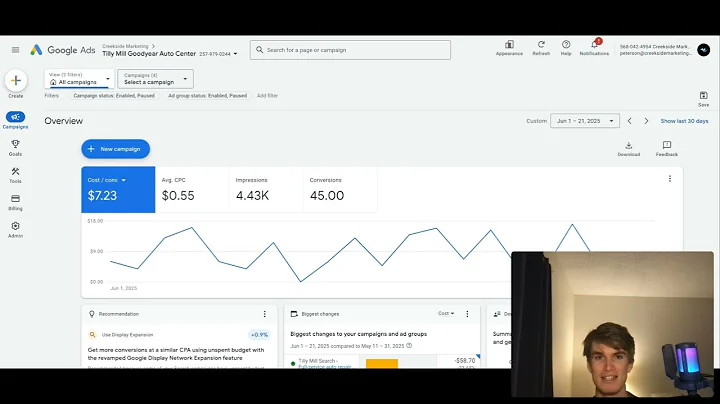Click the New campaign button

pos(116,149)
